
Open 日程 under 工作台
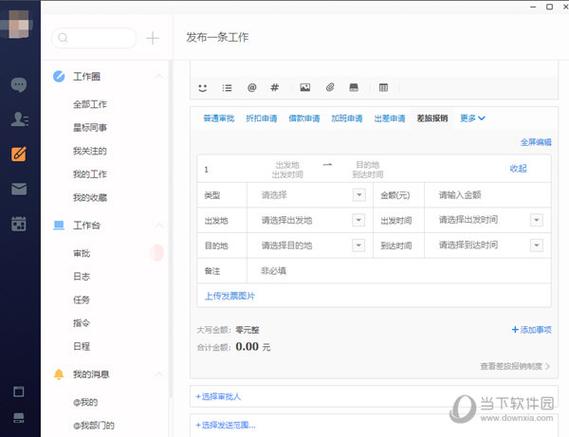[x=82, y=346]
